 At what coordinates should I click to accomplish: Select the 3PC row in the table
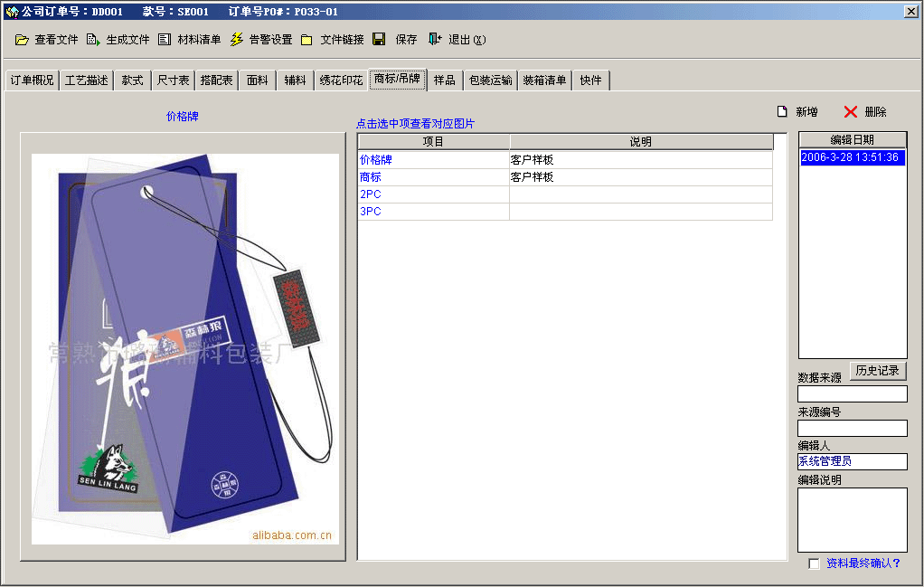[565, 211]
